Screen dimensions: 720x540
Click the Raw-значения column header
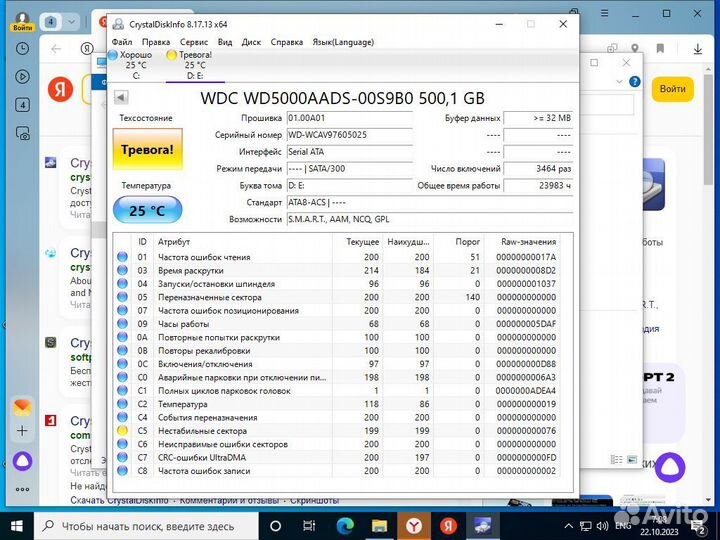[x=522, y=242]
